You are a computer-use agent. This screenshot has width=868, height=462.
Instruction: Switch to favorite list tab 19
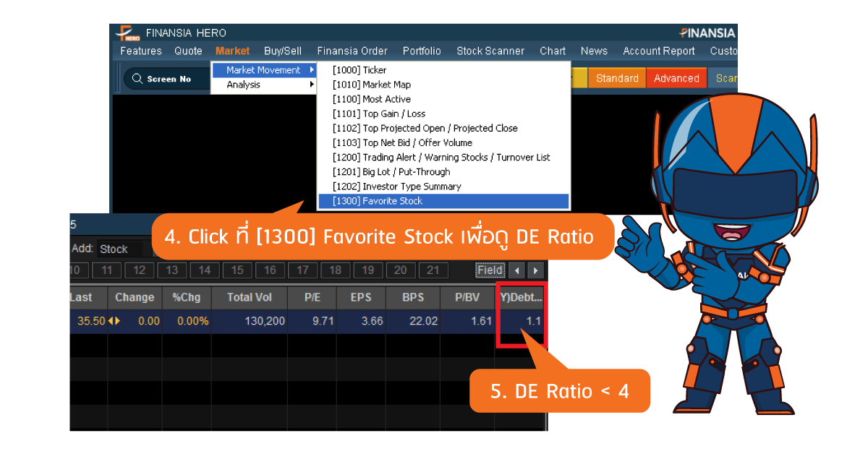click(x=367, y=270)
